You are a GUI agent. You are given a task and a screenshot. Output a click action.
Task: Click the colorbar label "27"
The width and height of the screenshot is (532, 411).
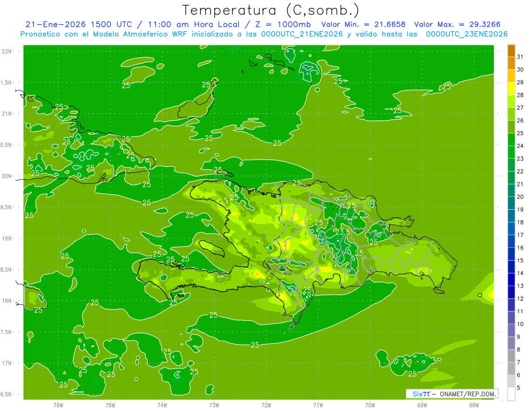(520, 108)
